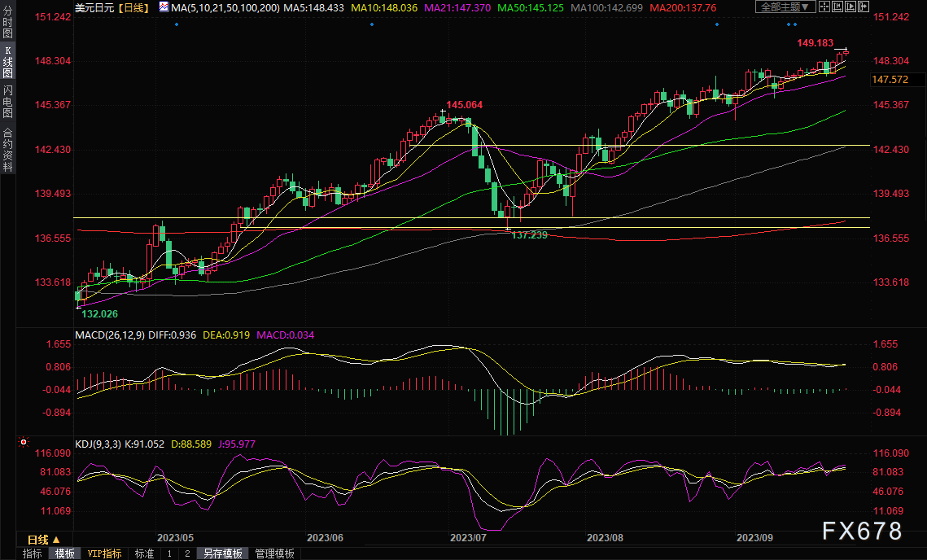Click the blue event dot above 2023/07
The height and width of the screenshot is (560, 927).
(x=372, y=24)
